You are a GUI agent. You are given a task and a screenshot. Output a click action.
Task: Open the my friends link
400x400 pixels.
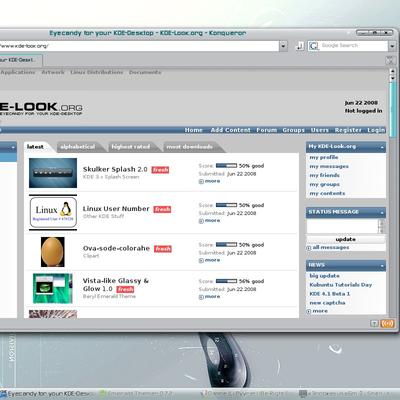(x=324, y=175)
